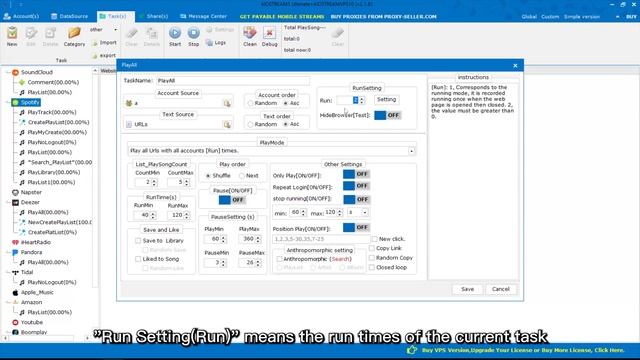Toggle Position Play[ON/OFF] switch
The image size is (640, 360).
pos(356,227)
